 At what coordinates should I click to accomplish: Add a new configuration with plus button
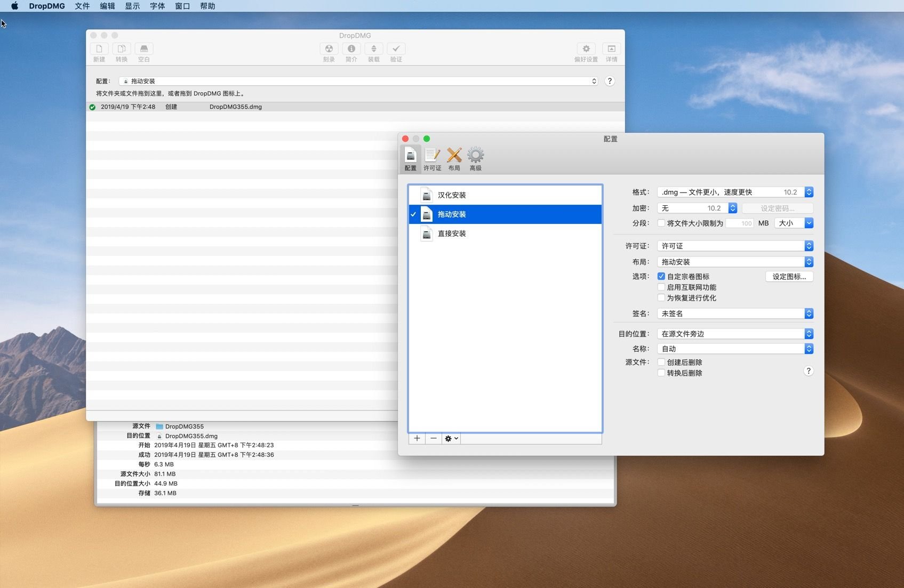417,438
